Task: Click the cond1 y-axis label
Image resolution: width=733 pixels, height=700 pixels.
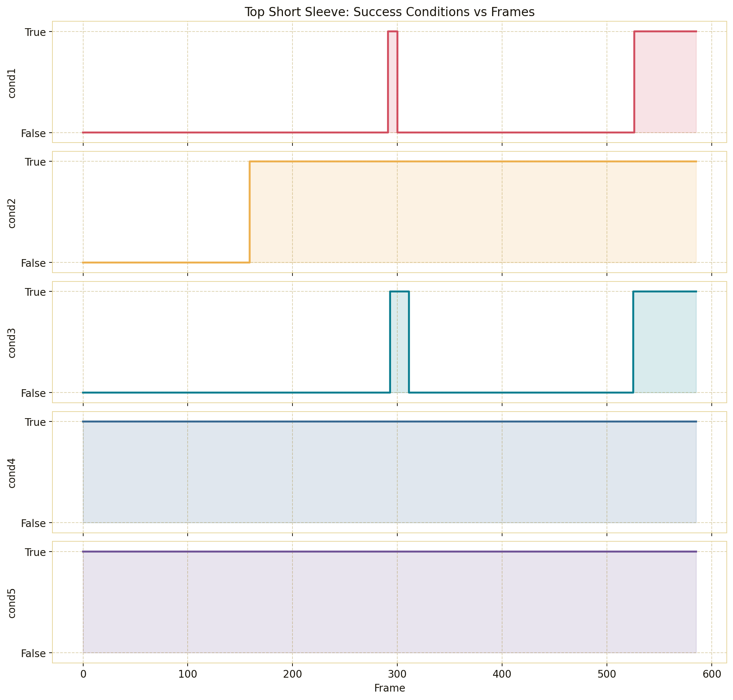Action: tap(12, 82)
